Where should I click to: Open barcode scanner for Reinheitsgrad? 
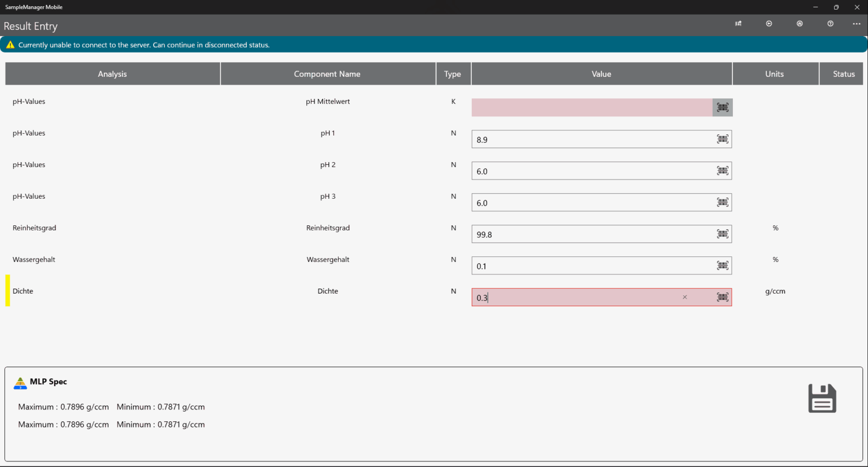722,234
